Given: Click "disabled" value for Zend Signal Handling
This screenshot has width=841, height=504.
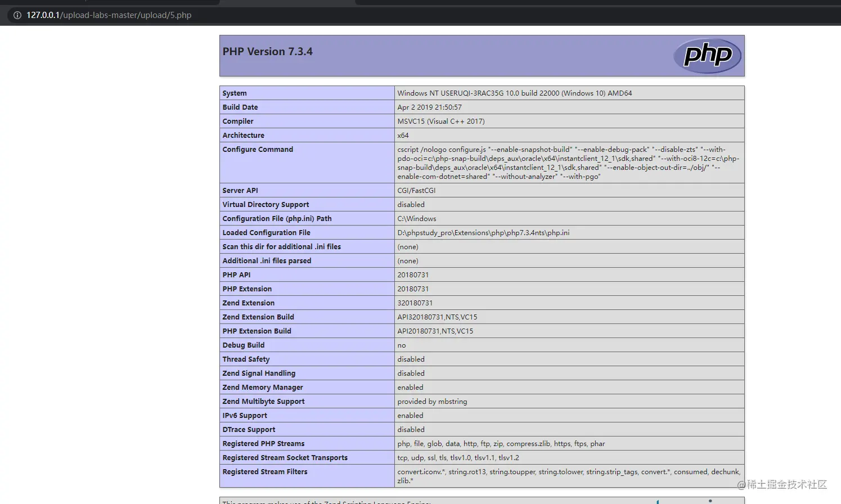Looking at the screenshot, I should 411,373.
